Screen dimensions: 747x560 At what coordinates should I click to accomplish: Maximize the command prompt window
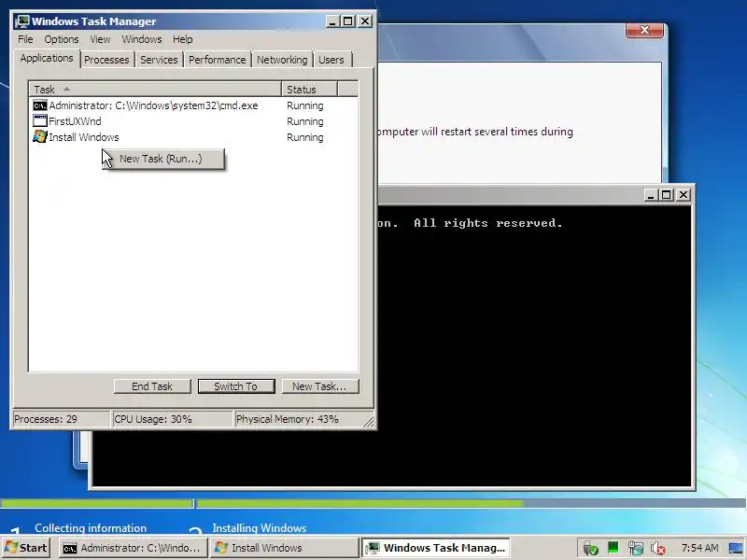pos(667,195)
